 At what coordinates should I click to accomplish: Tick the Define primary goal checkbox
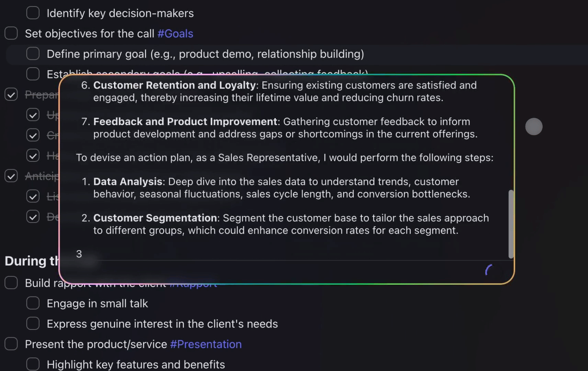point(33,54)
